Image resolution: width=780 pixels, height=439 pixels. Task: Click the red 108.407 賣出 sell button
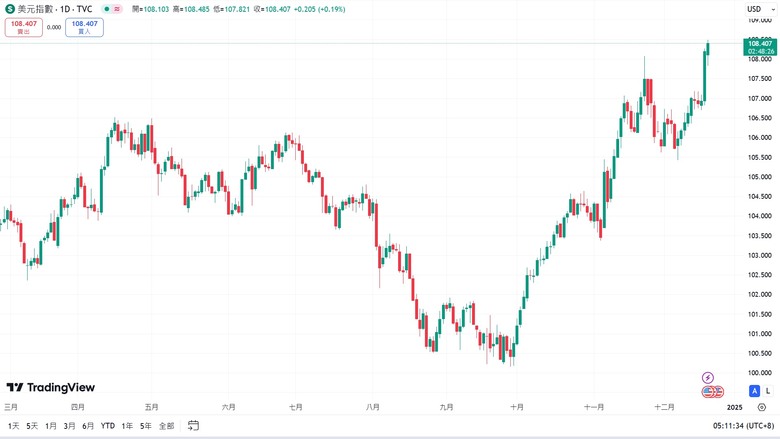tap(24, 27)
